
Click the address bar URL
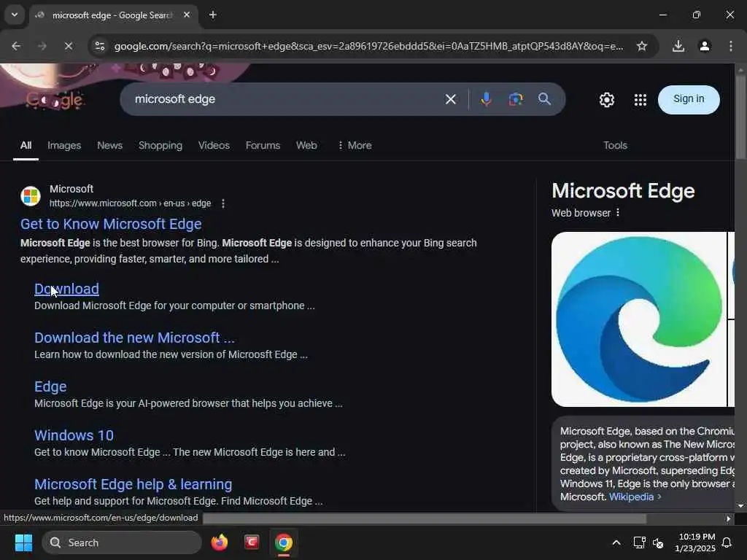(x=368, y=46)
